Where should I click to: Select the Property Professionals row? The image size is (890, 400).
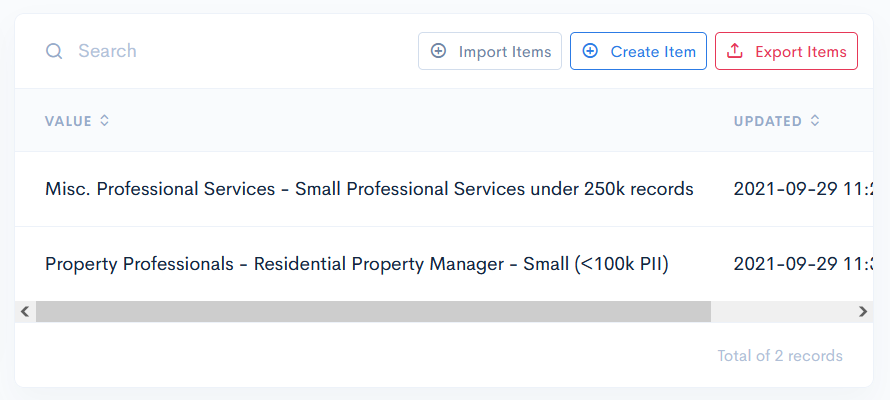[x=356, y=264]
